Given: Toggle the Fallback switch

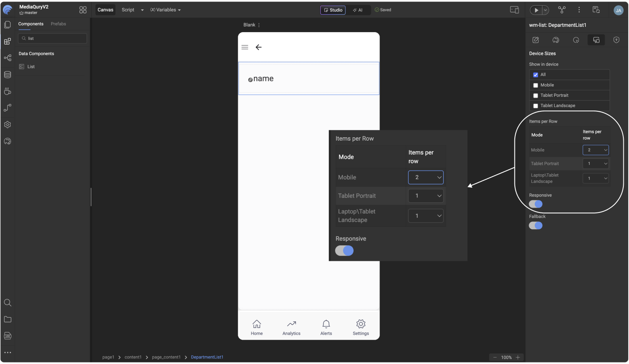Looking at the screenshot, I should coord(536,225).
